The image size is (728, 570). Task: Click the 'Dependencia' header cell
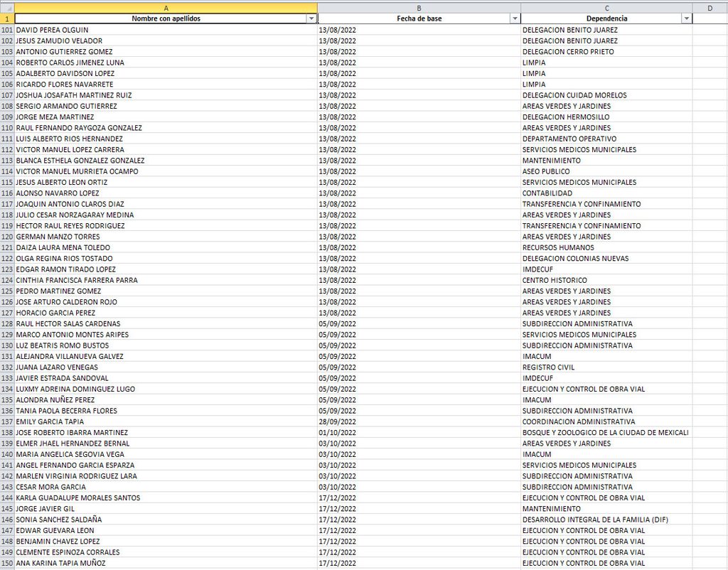coord(606,18)
